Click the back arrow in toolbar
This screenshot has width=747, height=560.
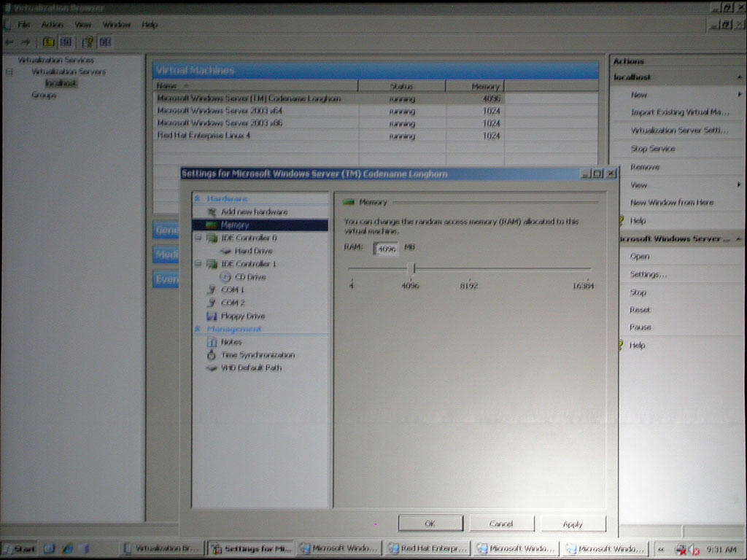[x=9, y=42]
